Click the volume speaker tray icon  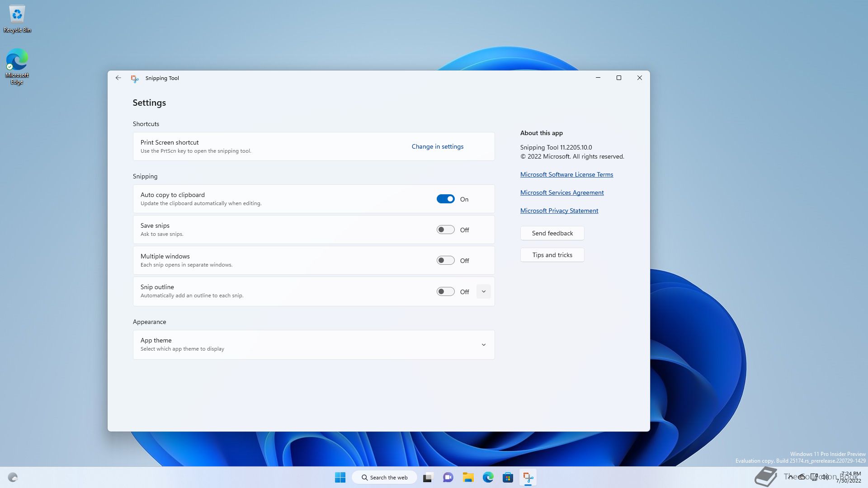point(825,477)
